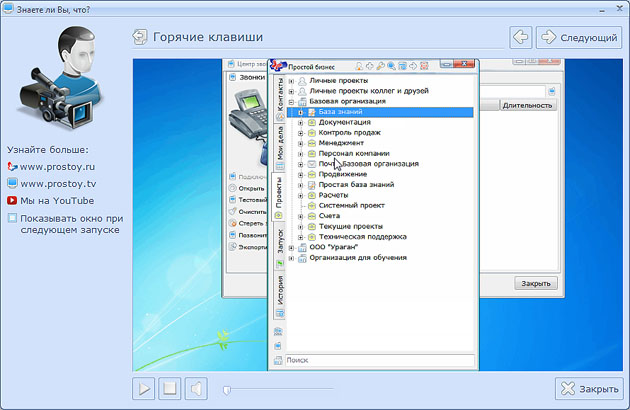630x410 pixels.
Task: Switch to the Контакты vertical tab
Action: tap(280, 98)
